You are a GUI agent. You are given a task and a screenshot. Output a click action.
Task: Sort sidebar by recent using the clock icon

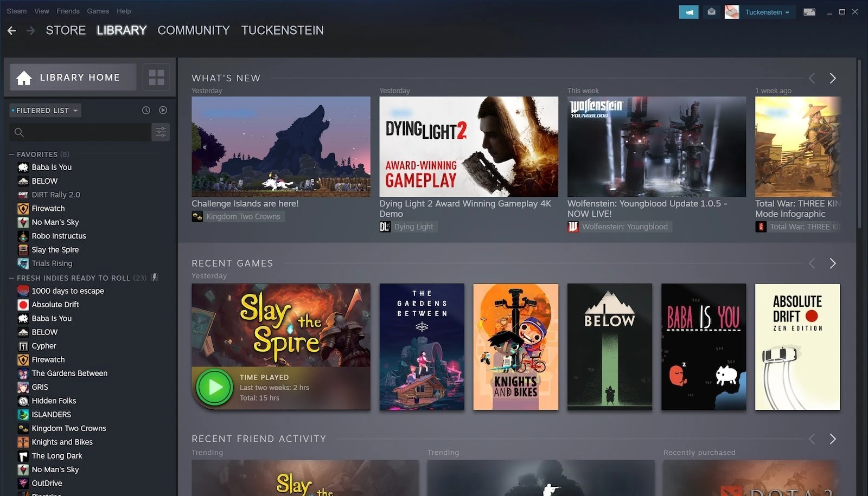click(x=145, y=110)
